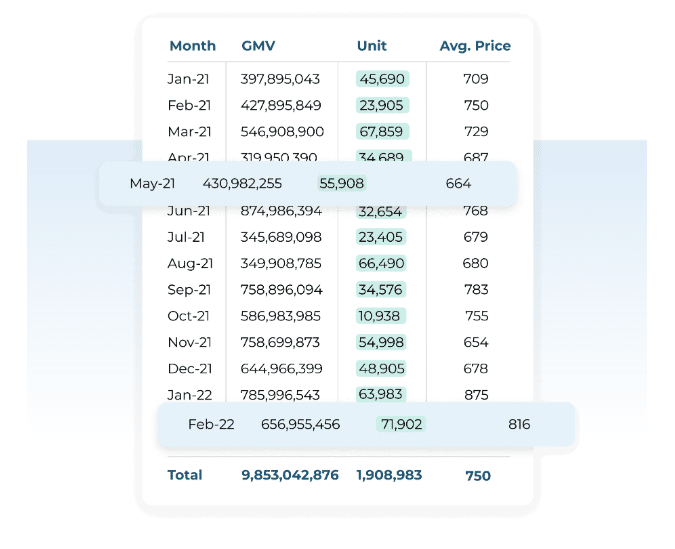
Task: Click unit badge 66,490 in Aug-21 row
Action: pyautogui.click(x=382, y=264)
